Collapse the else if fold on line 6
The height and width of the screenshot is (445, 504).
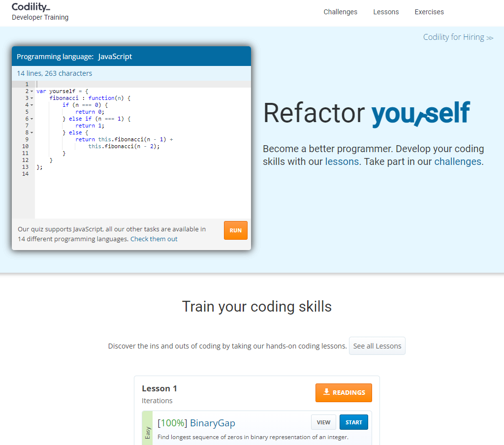click(32, 119)
